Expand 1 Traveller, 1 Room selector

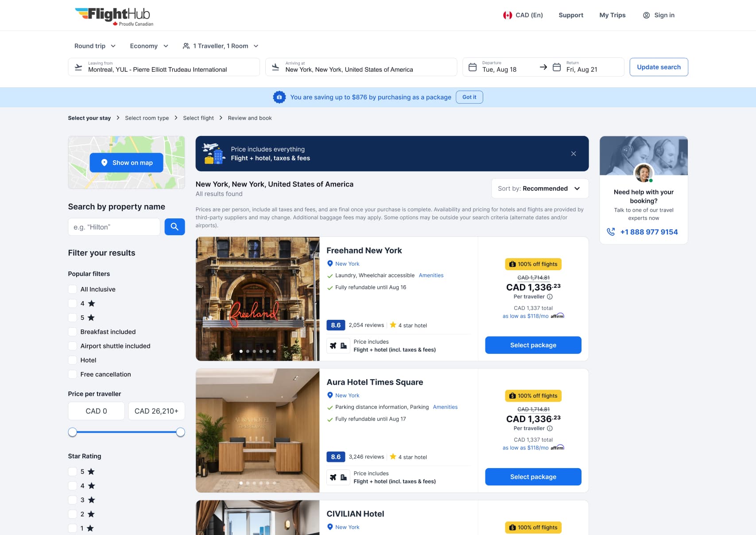pyautogui.click(x=221, y=46)
